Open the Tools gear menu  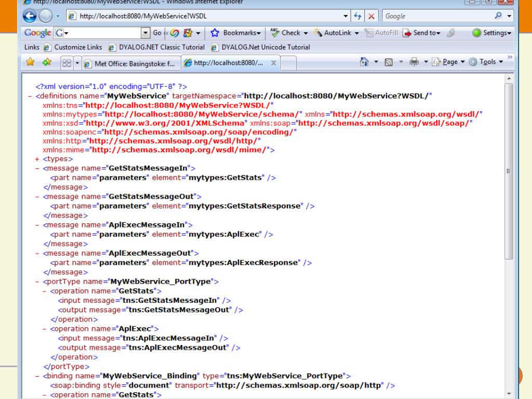[x=486, y=62]
